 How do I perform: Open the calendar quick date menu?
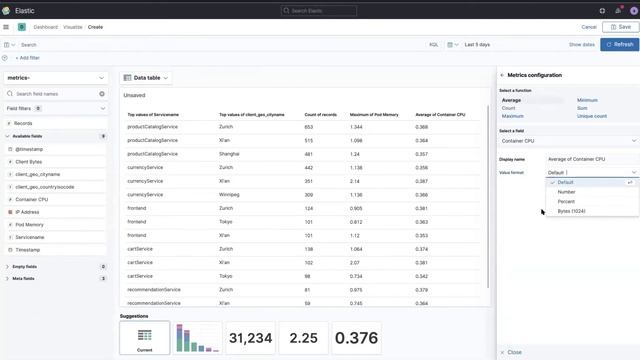[453, 44]
